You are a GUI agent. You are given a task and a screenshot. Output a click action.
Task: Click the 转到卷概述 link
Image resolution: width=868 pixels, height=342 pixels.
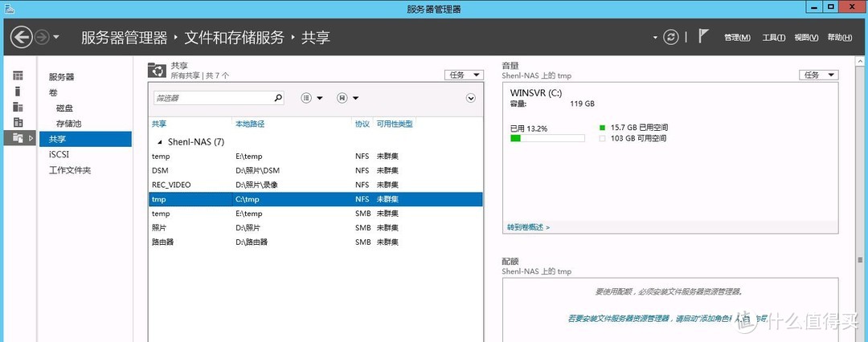(528, 227)
